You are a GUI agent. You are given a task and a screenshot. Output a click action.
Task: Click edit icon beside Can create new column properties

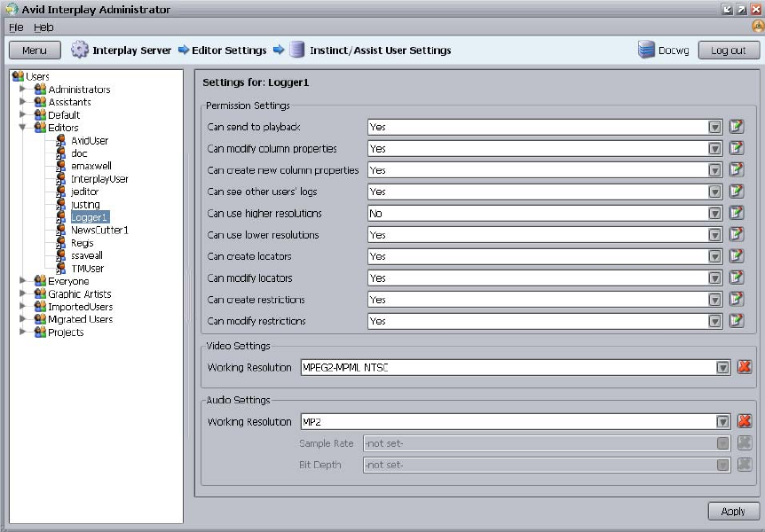click(x=737, y=169)
